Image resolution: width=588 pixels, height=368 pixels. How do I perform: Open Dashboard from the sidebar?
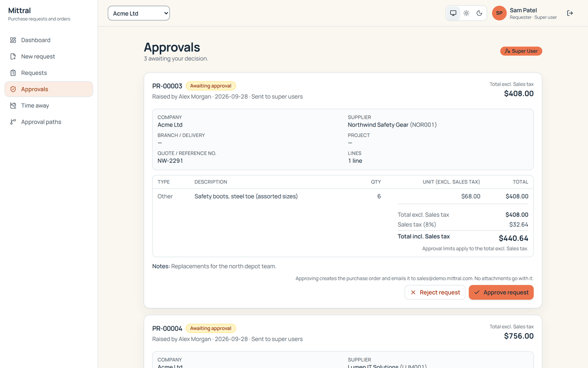click(x=49, y=40)
